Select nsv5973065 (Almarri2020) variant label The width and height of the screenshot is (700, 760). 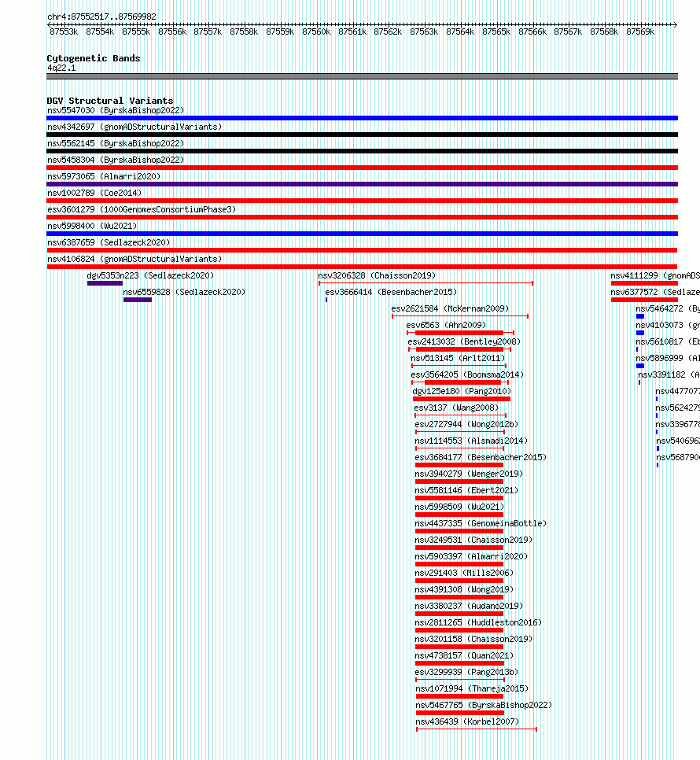tap(104, 176)
